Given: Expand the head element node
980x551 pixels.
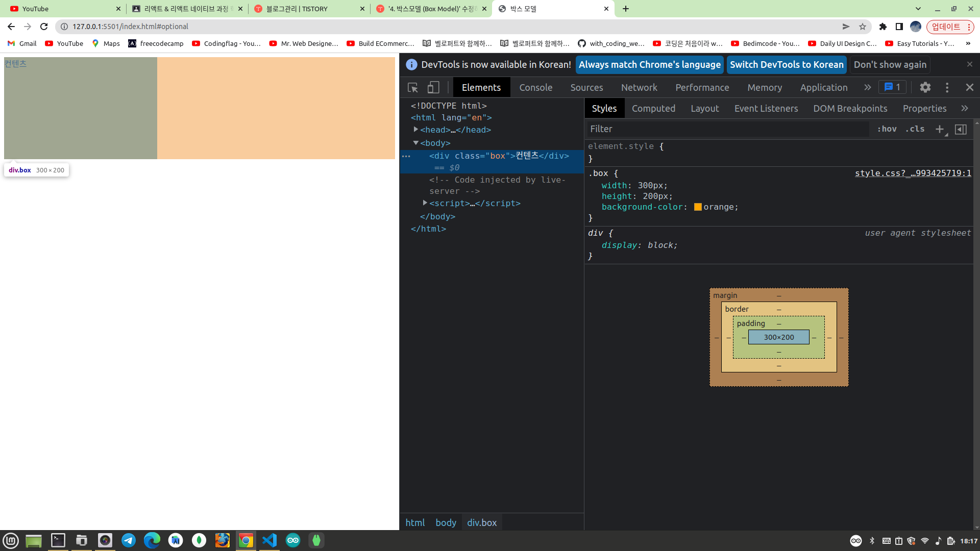Looking at the screenshot, I should 416,130.
